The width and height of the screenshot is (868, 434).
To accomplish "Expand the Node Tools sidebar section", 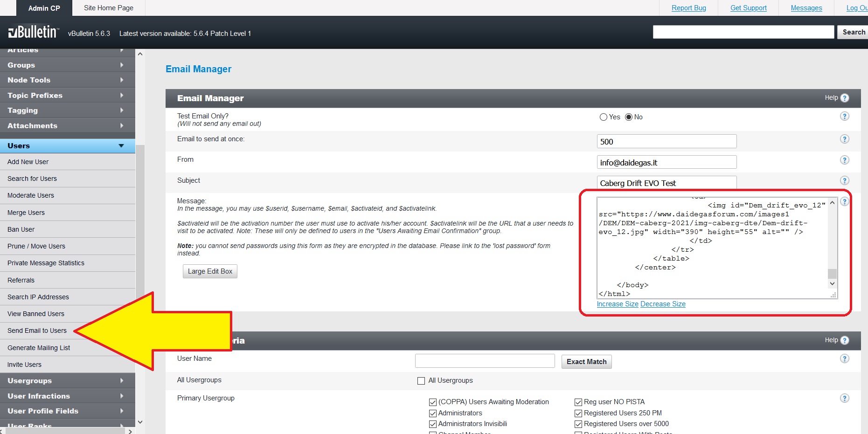I will 68,80.
